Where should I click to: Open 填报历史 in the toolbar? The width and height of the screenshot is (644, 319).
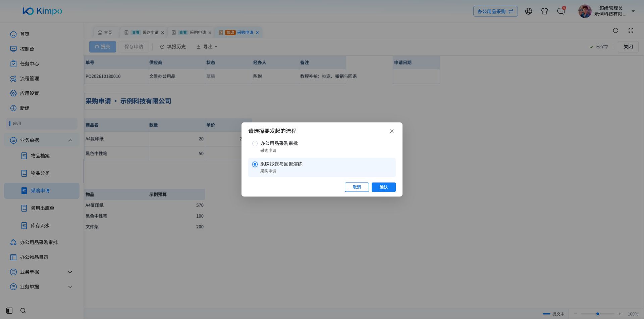click(173, 47)
